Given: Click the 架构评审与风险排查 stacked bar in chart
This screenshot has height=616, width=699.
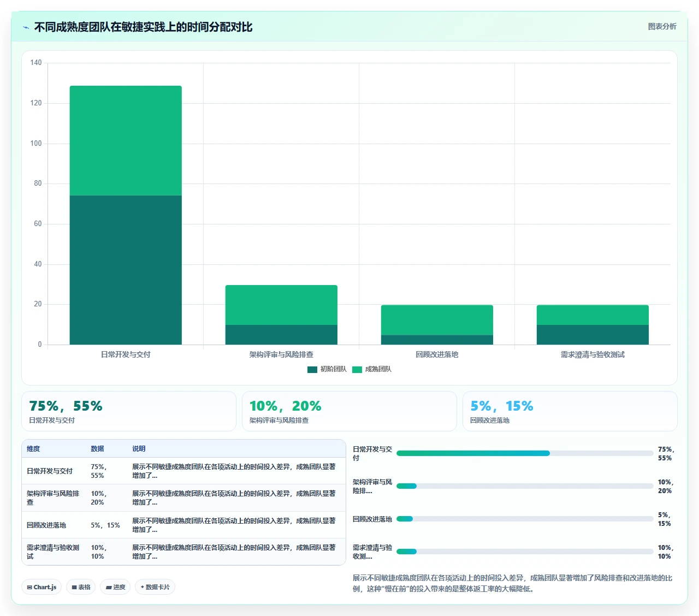Looking at the screenshot, I should 281,315.
